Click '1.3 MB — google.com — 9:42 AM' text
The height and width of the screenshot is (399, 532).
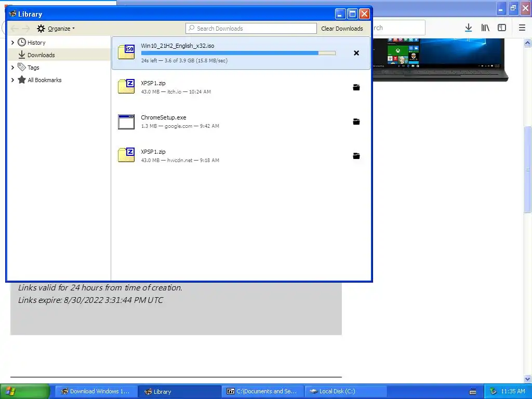180,126
